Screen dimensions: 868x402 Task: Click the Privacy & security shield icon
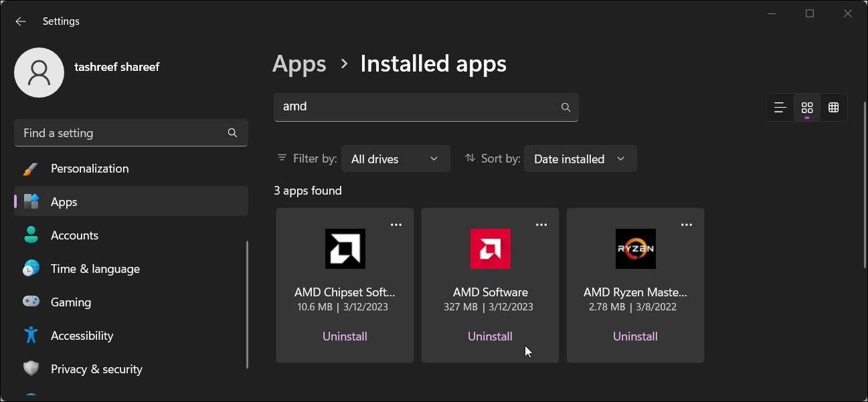[x=31, y=369]
